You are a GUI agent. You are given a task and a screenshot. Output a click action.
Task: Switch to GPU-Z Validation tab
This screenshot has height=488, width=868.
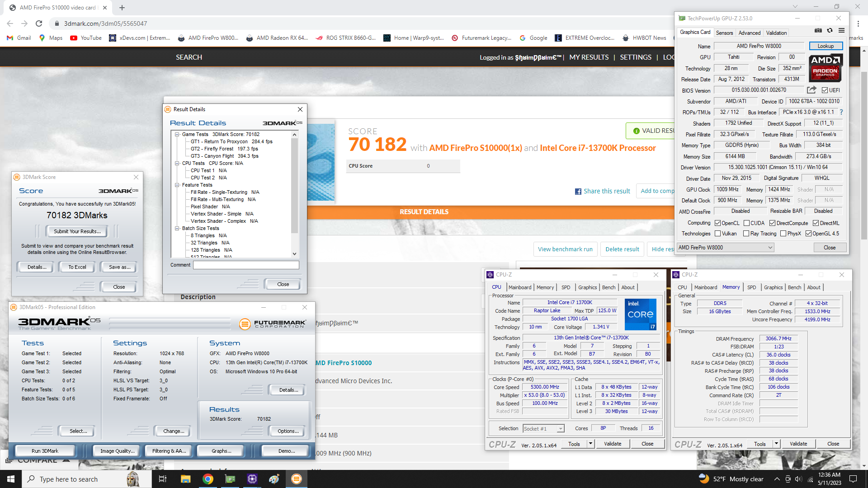[776, 33]
